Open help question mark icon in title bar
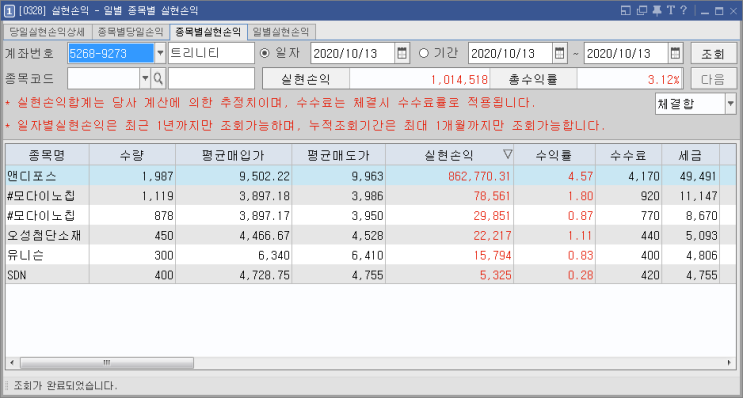Screen dimensions: 743x398 pyautogui.click(x=683, y=10)
